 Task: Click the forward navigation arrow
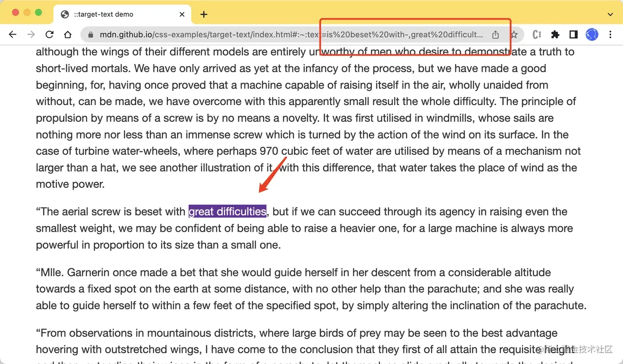[31, 34]
